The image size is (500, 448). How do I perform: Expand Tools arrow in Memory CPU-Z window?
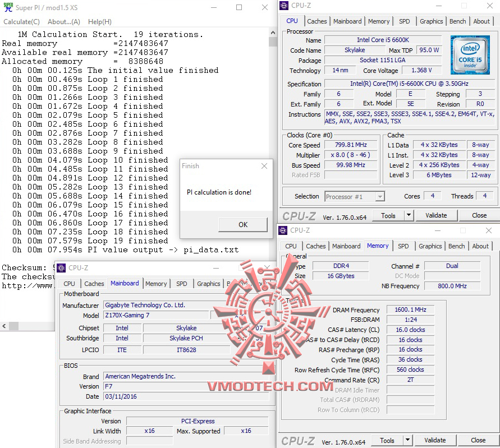[408, 441]
